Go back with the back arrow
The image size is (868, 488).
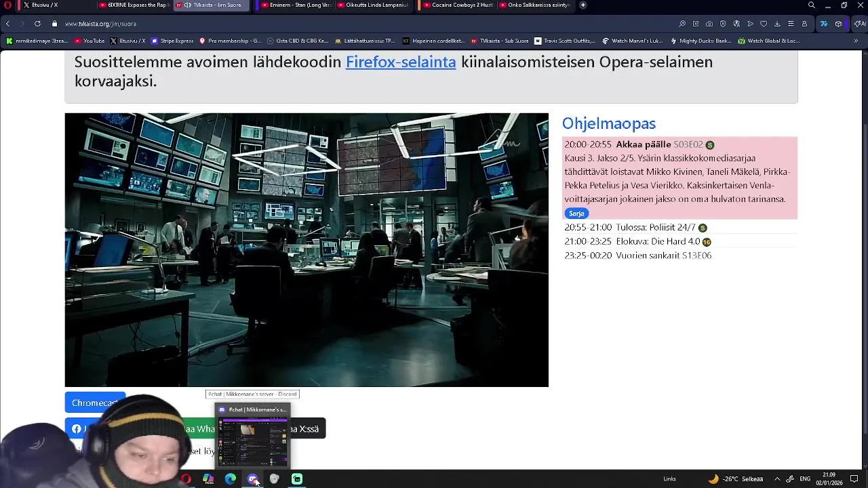pyautogui.click(x=7, y=24)
